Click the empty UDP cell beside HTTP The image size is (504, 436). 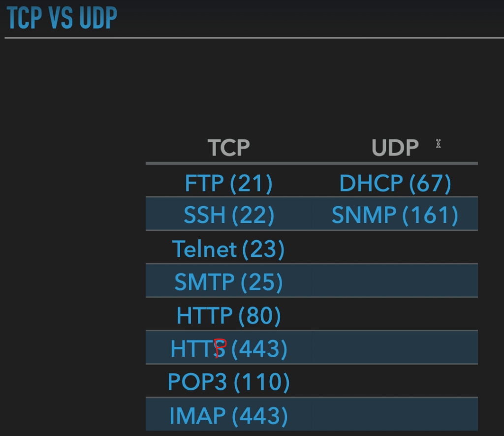[x=395, y=314]
